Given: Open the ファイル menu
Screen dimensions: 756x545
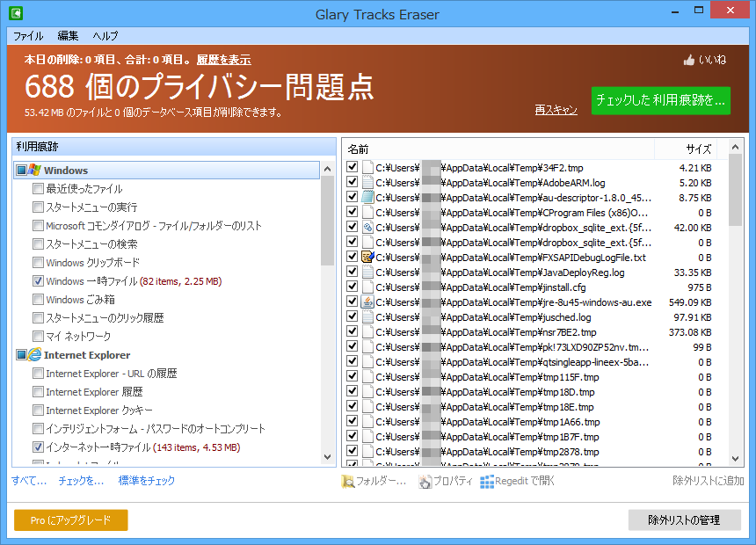Looking at the screenshot, I should (28, 36).
